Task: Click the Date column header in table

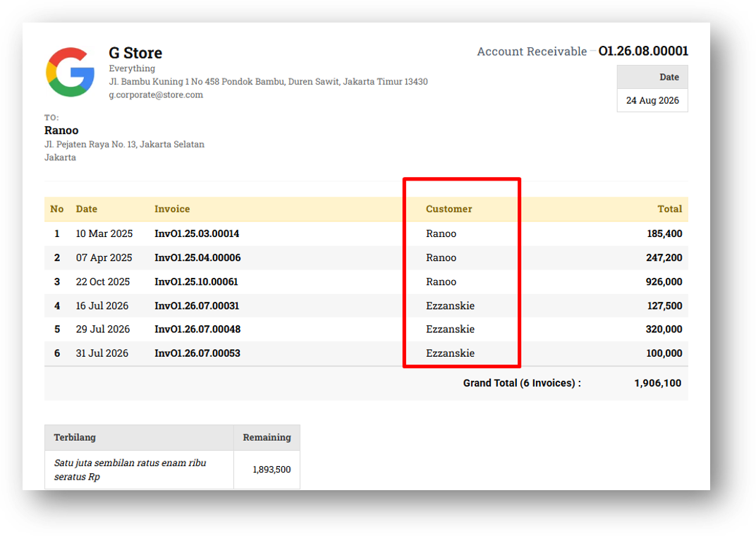Action: [86, 209]
